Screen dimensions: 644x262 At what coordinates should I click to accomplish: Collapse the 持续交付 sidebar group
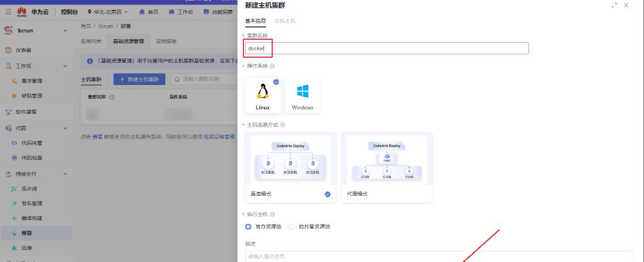coord(65,174)
